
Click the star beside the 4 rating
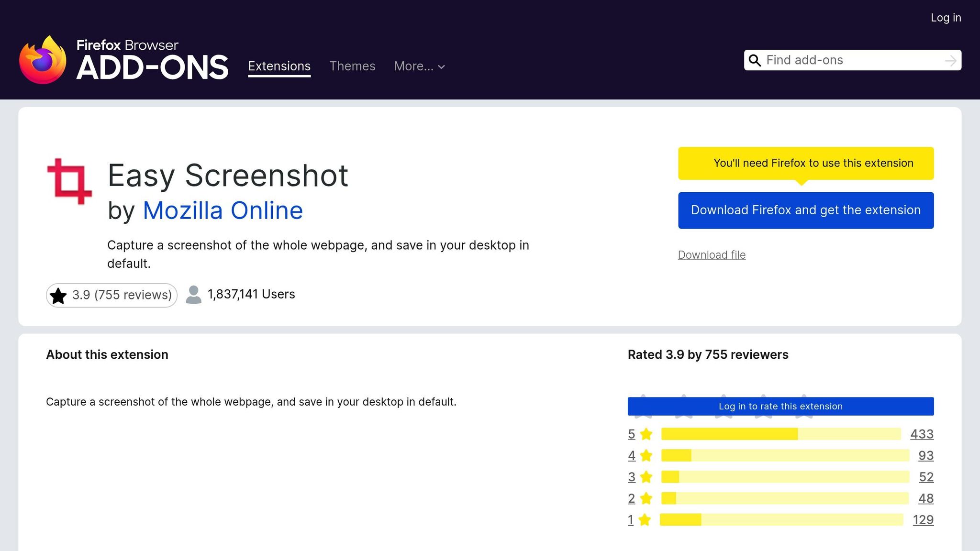(x=646, y=455)
